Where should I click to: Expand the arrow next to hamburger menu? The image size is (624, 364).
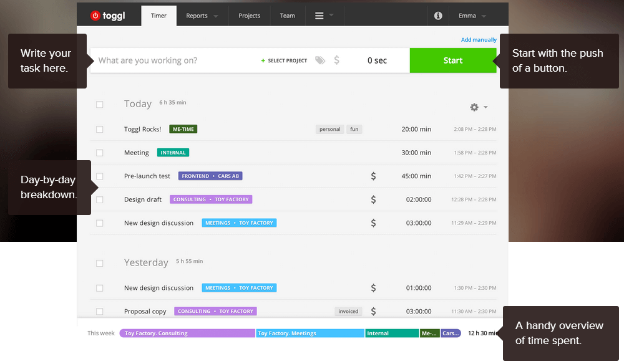pyautogui.click(x=331, y=15)
